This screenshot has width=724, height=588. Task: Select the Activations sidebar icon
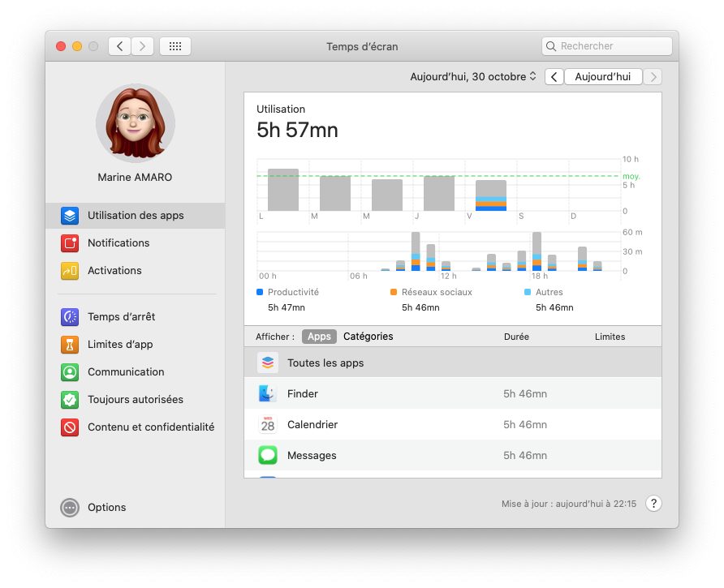(70, 271)
